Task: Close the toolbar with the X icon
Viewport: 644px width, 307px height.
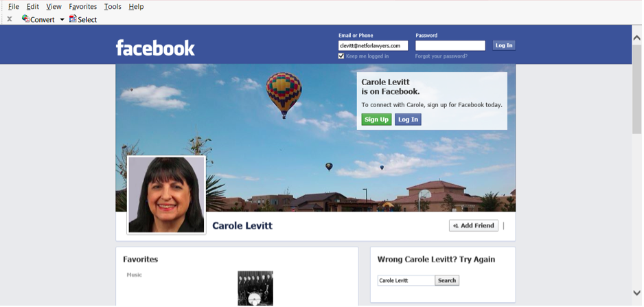Action: point(10,19)
